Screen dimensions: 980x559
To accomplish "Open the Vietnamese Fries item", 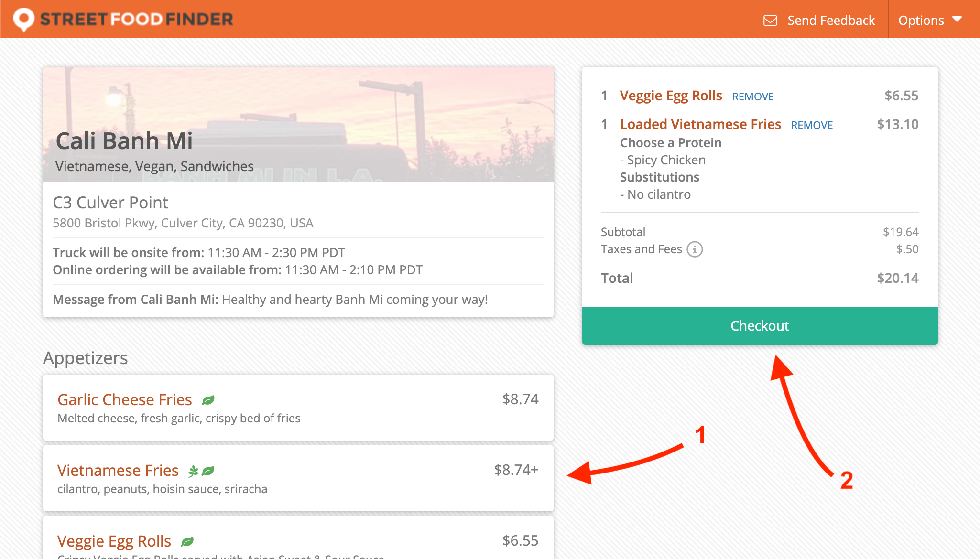I will click(x=118, y=470).
